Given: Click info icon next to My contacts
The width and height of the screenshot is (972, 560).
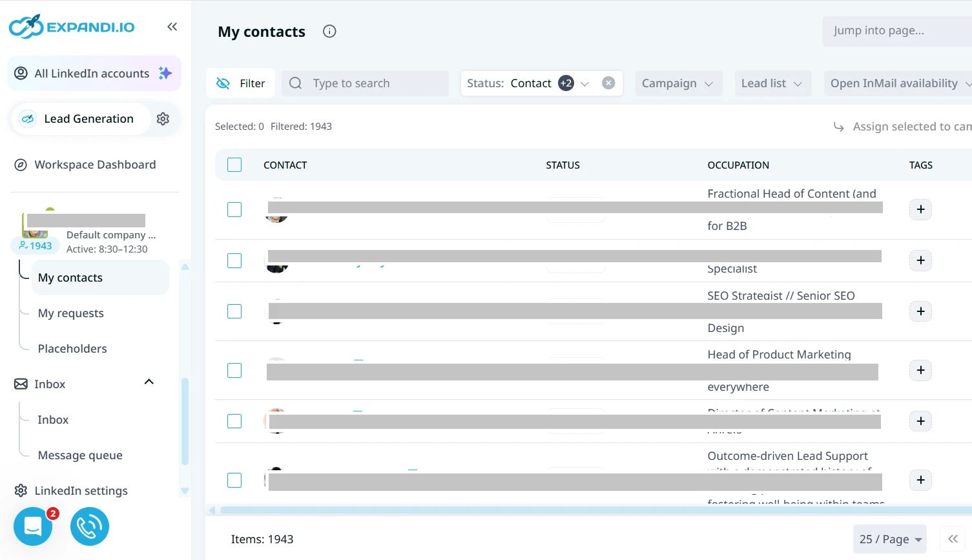Looking at the screenshot, I should click(329, 31).
